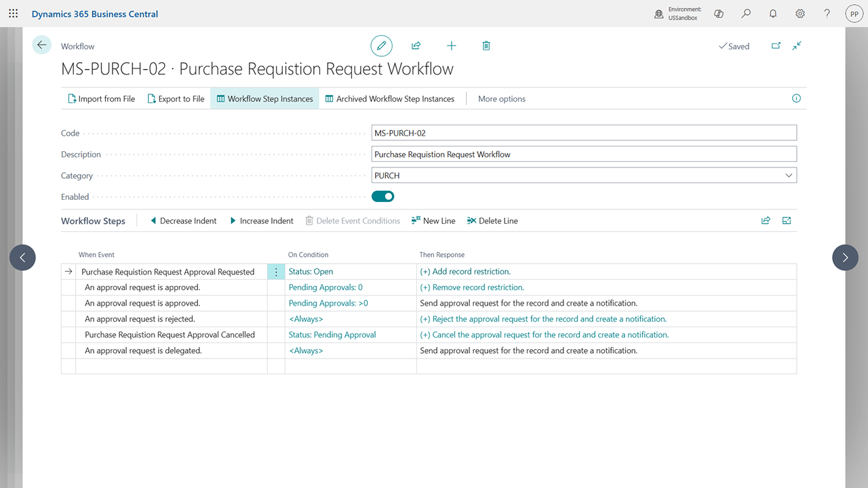868x488 pixels.
Task: Click the Share icon next to the pencil
Action: pos(416,45)
